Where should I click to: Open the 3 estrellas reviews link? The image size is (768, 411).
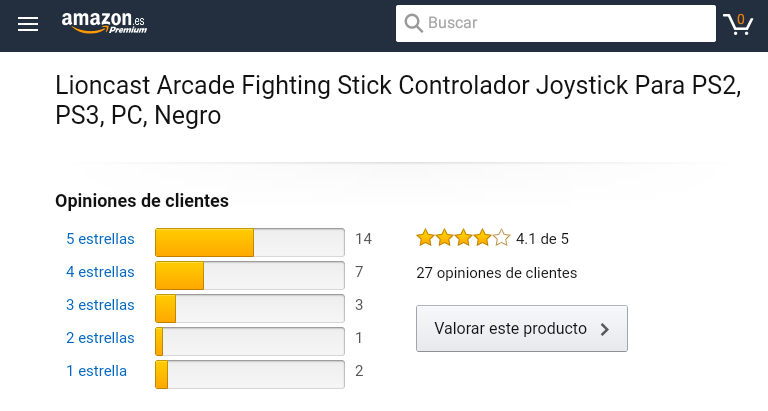(x=100, y=305)
